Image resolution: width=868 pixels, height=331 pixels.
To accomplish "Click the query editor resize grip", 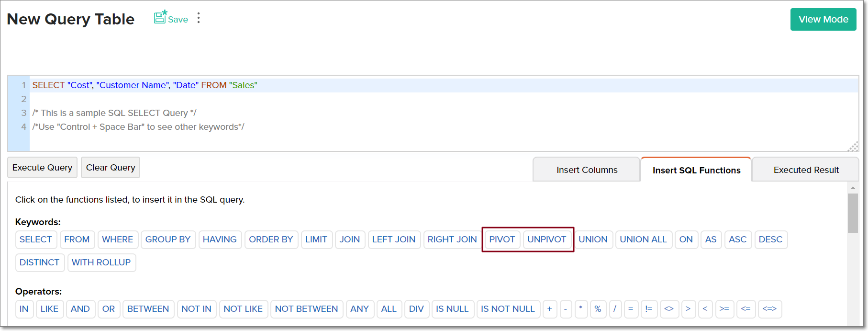I will coord(853,147).
